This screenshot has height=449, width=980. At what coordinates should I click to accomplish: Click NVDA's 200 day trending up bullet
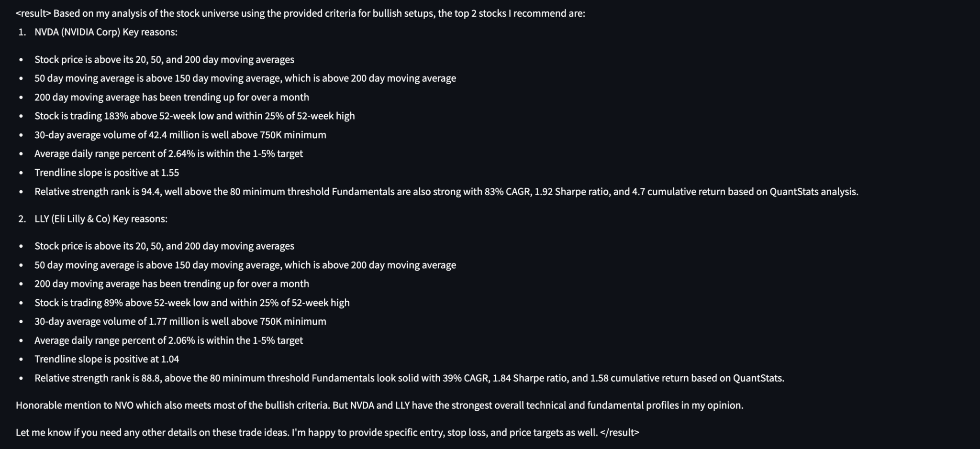171,97
